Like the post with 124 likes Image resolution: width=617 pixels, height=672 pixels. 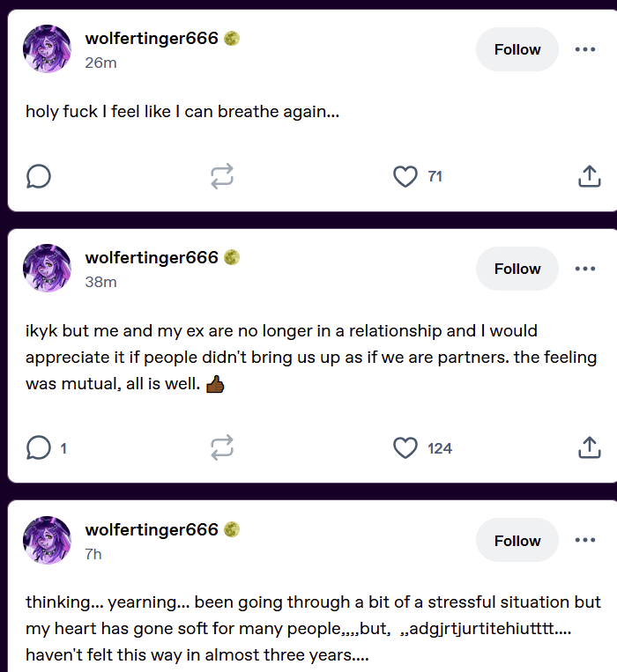point(405,448)
